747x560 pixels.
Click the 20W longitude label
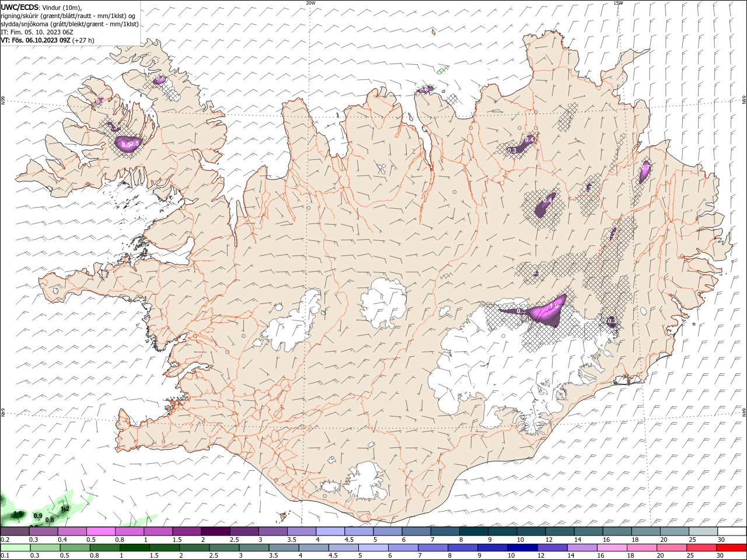coord(310,3)
